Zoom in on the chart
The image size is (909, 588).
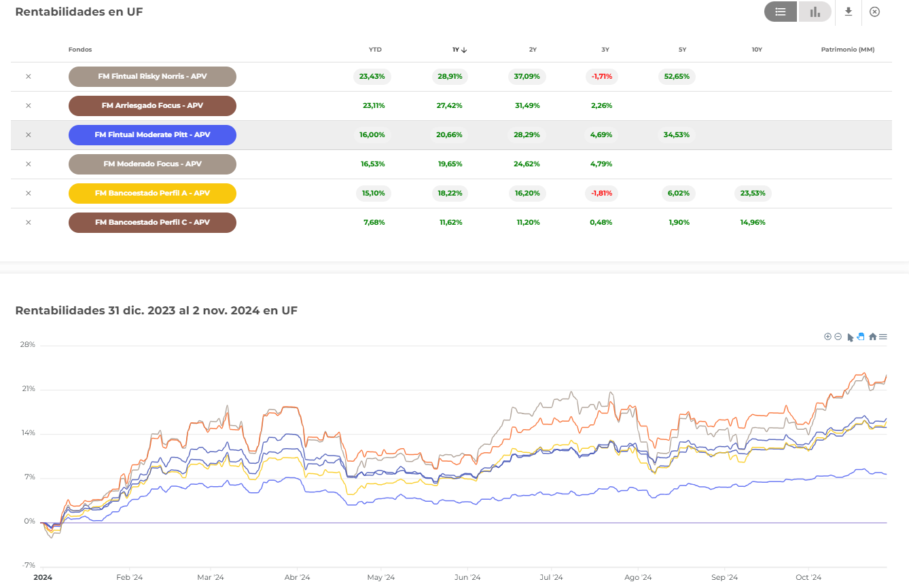click(827, 336)
